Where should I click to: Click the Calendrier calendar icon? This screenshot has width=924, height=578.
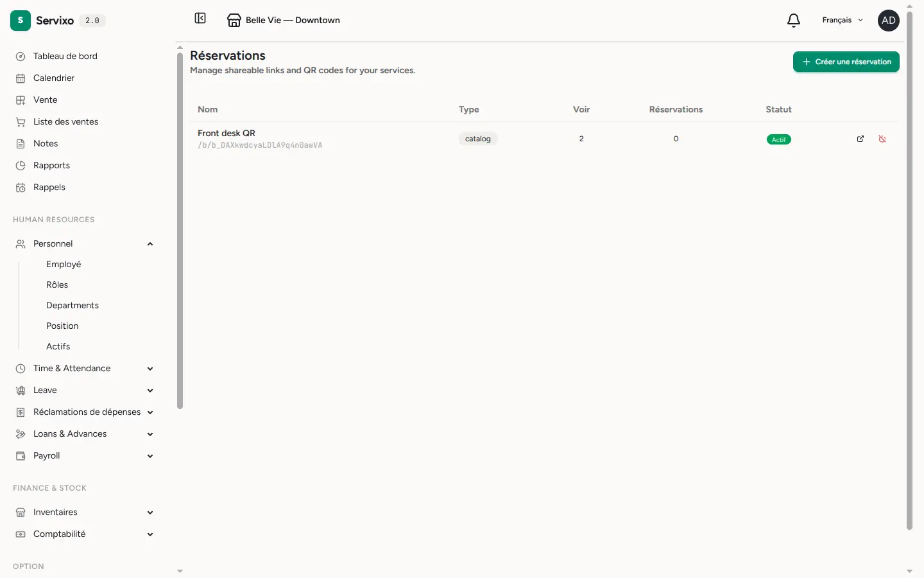(21, 78)
